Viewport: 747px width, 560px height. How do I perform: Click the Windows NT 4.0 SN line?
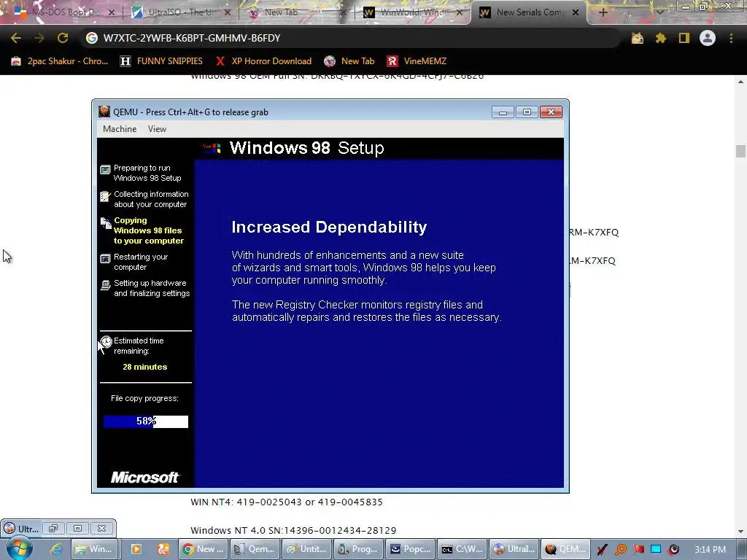[x=293, y=531]
